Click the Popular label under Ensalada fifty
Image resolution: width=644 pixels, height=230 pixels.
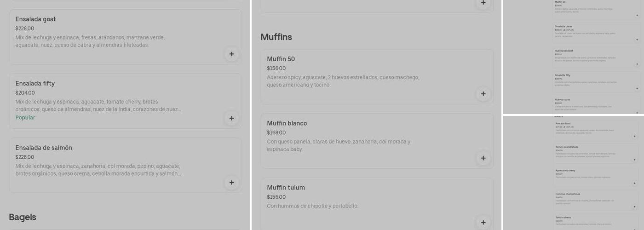[25, 118]
